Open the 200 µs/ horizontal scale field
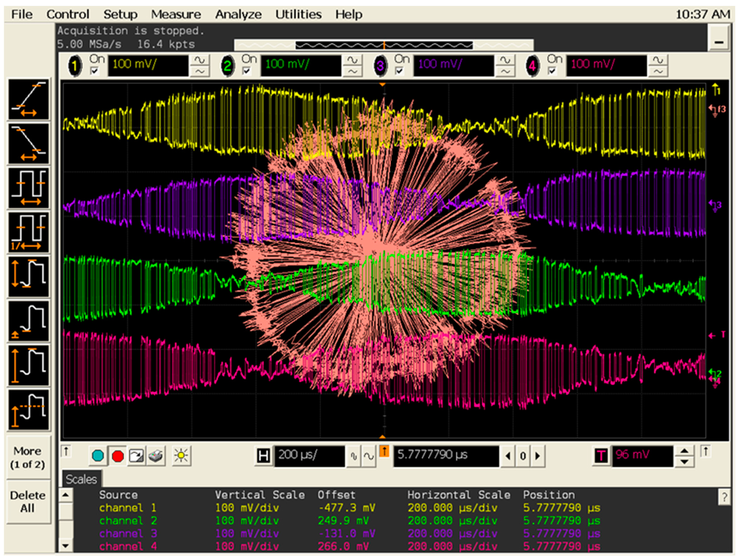Image resolution: width=739 pixels, height=560 pixels. [309, 456]
